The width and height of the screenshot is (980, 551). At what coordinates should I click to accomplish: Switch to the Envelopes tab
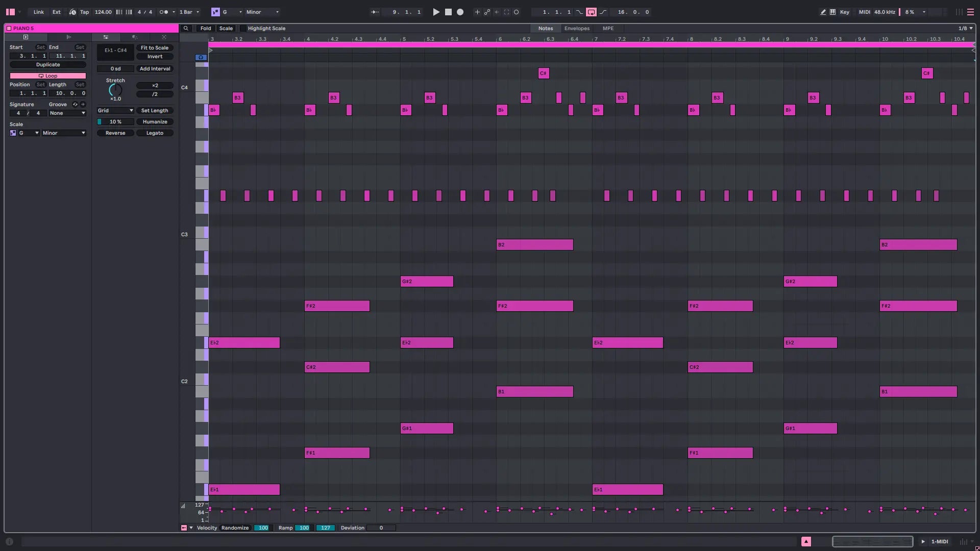pyautogui.click(x=577, y=29)
